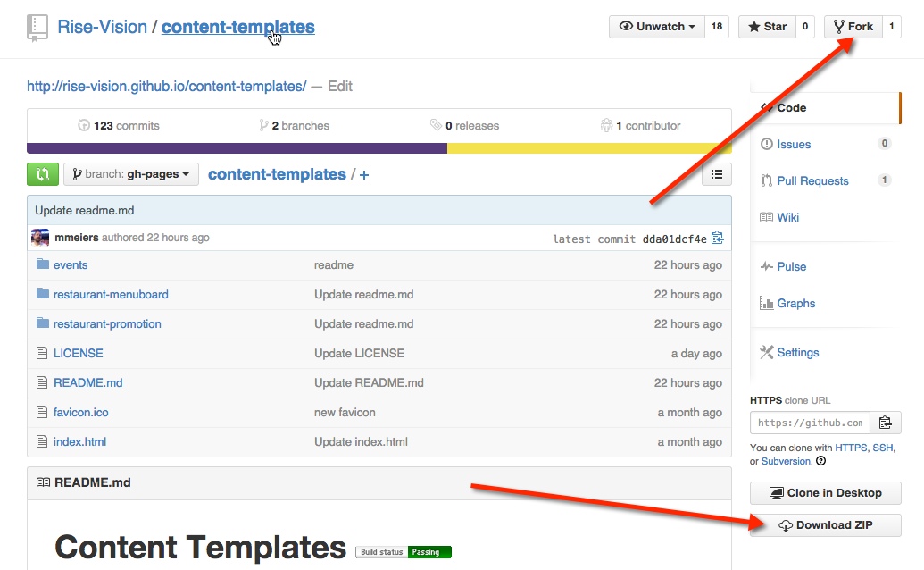
Task: Edit the repository description
Action: coord(340,86)
